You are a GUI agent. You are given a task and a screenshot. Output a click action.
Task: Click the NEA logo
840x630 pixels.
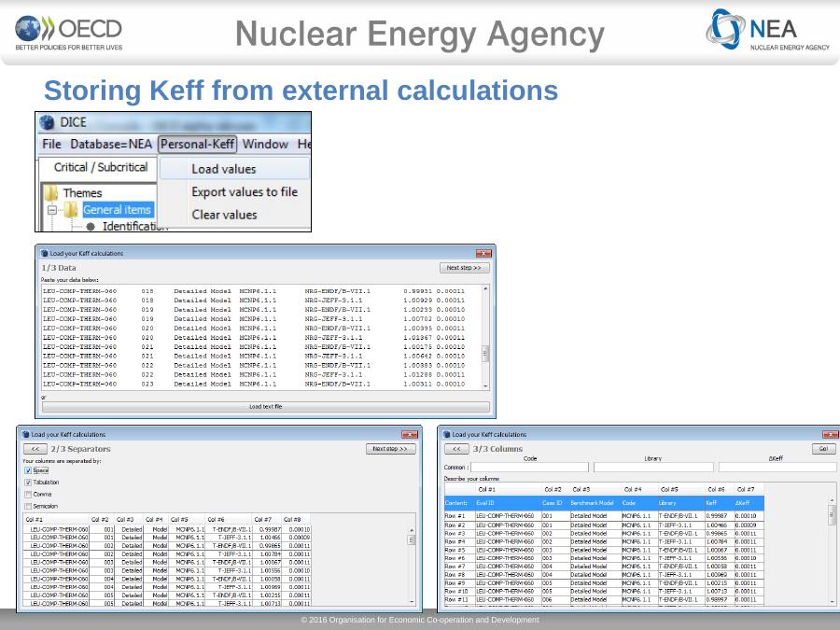coord(767,32)
